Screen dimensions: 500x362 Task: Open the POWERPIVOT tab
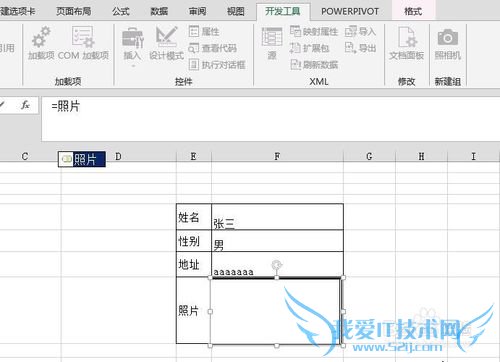(350, 11)
